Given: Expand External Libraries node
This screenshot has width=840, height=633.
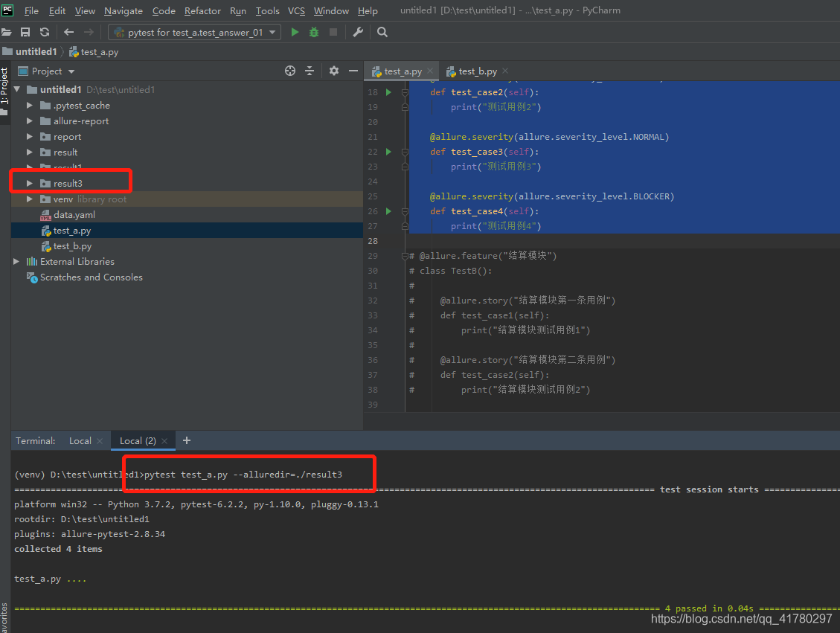Looking at the screenshot, I should [x=16, y=261].
